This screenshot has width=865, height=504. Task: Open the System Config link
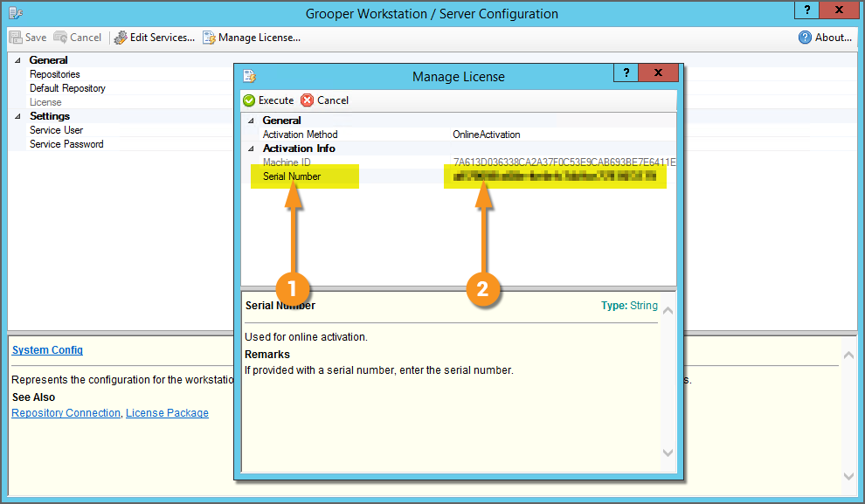click(x=47, y=350)
